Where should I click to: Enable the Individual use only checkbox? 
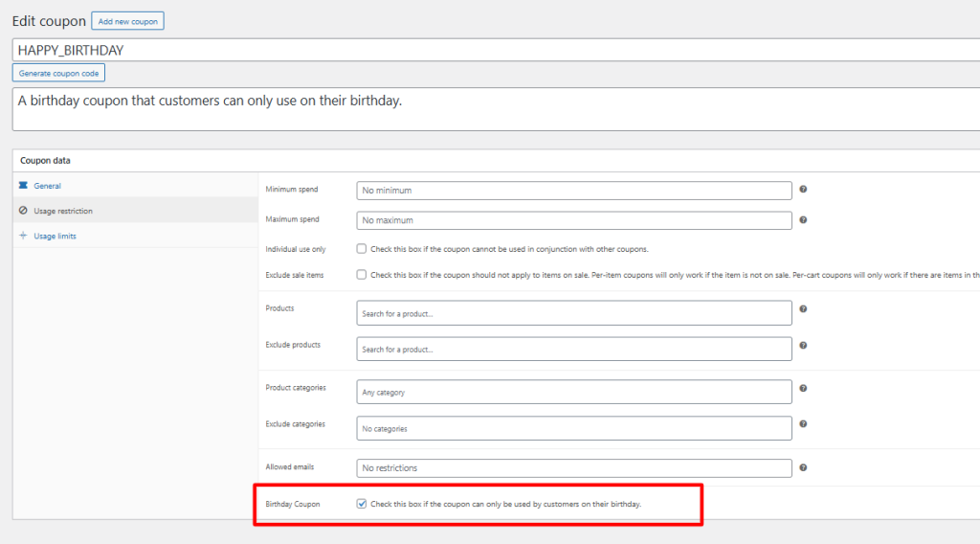[361, 249]
